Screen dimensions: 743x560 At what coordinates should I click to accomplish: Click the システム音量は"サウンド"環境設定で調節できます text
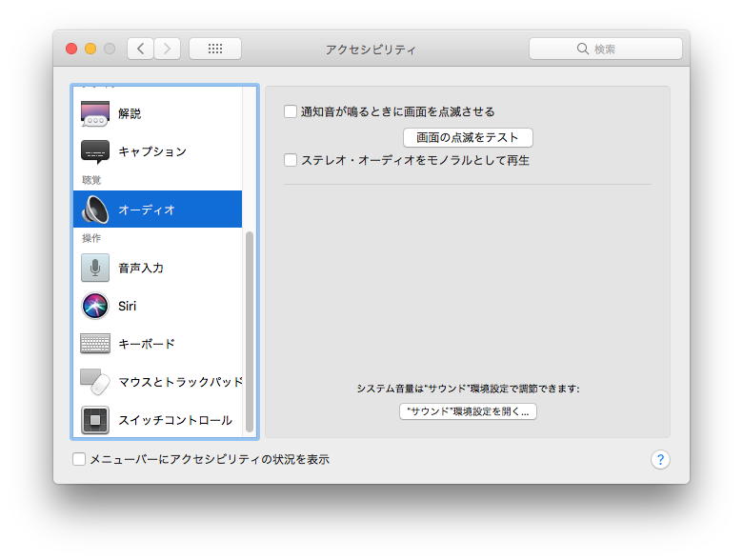pyautogui.click(x=468, y=389)
